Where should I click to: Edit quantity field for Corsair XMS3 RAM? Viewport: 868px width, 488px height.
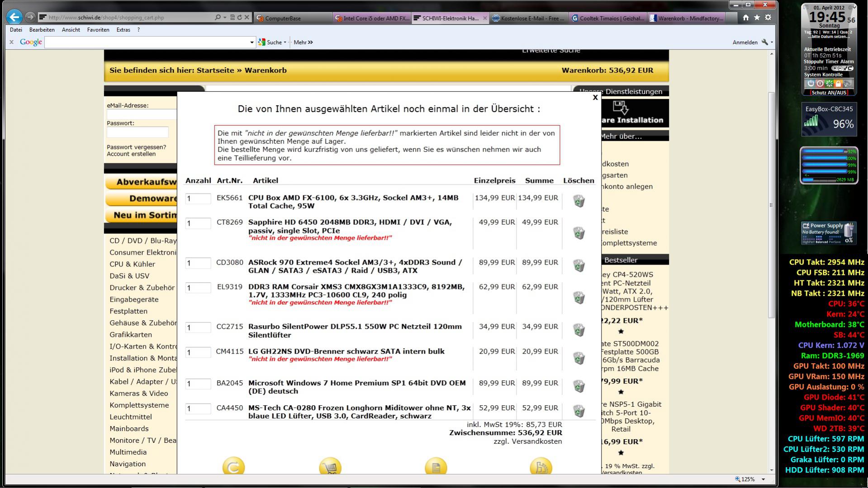198,288
